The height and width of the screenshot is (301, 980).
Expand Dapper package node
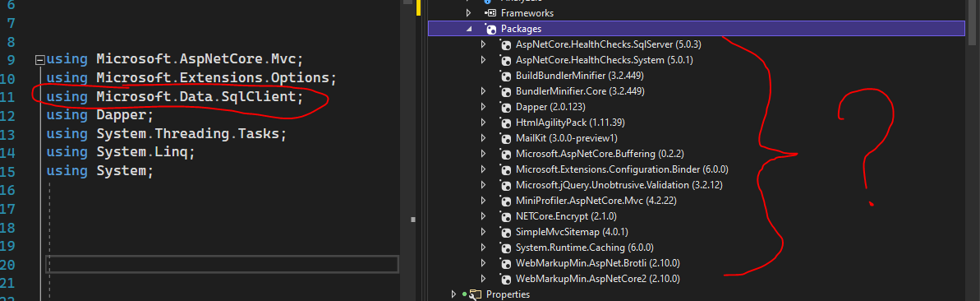point(483,107)
